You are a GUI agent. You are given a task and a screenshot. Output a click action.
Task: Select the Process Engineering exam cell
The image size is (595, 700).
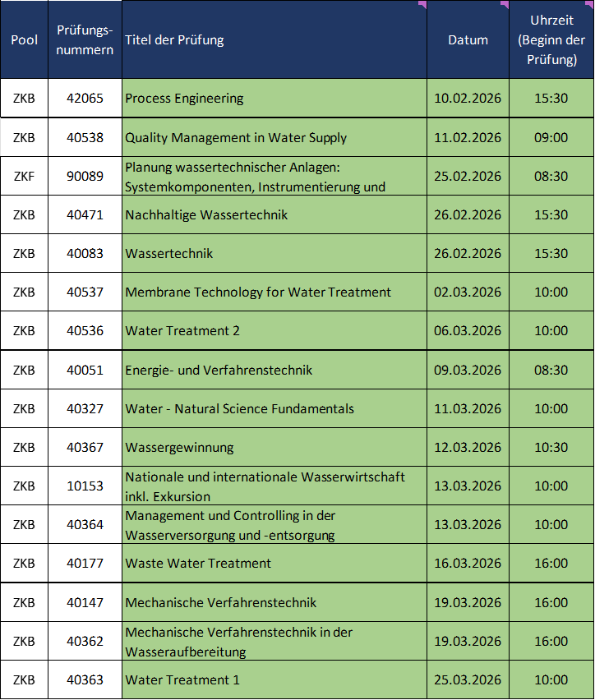click(184, 98)
